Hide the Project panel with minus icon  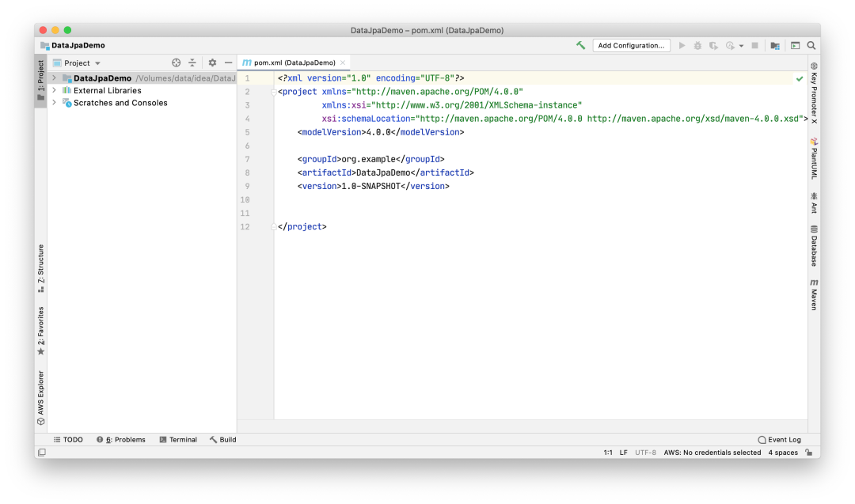[x=228, y=63]
